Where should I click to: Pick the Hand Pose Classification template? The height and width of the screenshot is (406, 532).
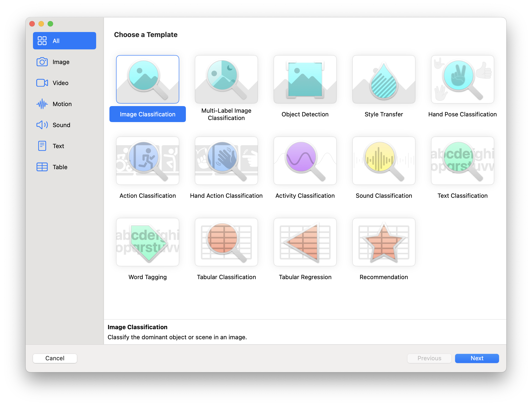pos(462,79)
